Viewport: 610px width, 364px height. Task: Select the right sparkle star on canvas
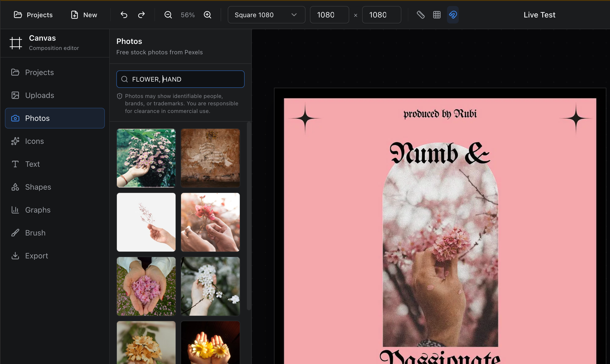click(576, 118)
